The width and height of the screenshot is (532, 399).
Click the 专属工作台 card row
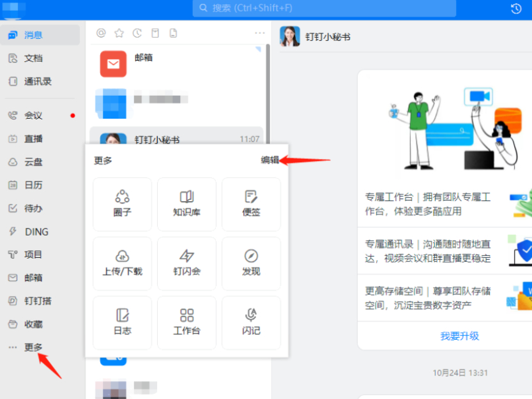pyautogui.click(x=445, y=204)
